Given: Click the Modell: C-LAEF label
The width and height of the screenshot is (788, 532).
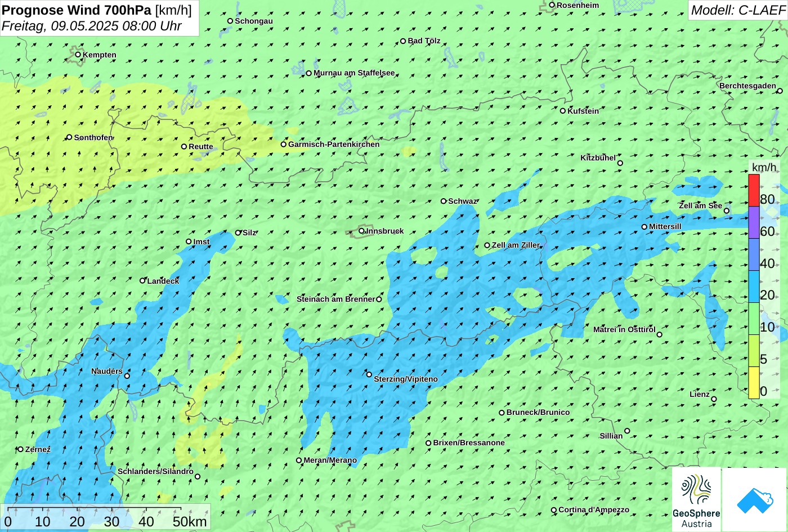Looking at the screenshot, I should 737,10.
